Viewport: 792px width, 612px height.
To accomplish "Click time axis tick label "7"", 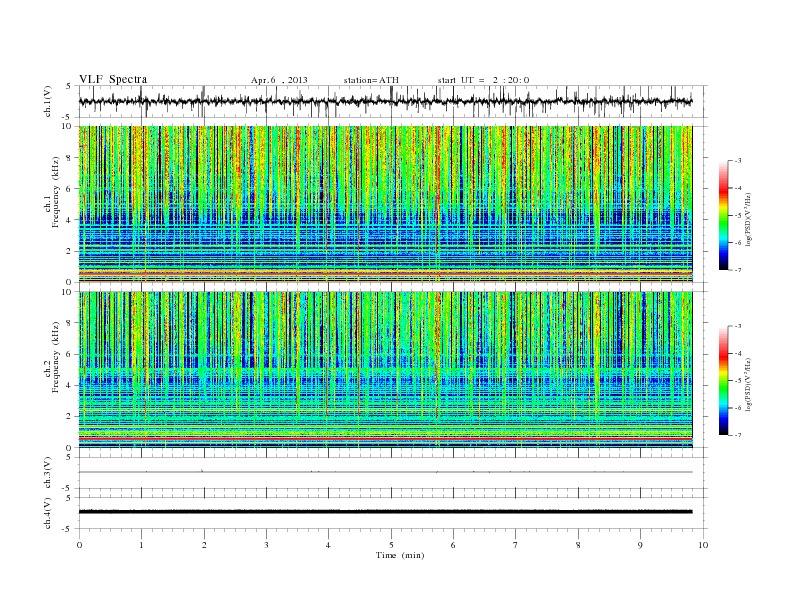I will [516, 545].
